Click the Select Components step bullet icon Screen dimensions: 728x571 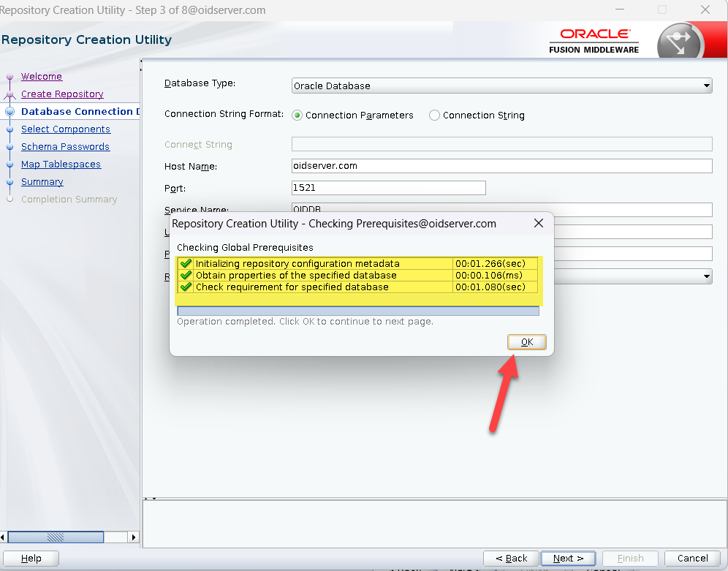click(10, 129)
